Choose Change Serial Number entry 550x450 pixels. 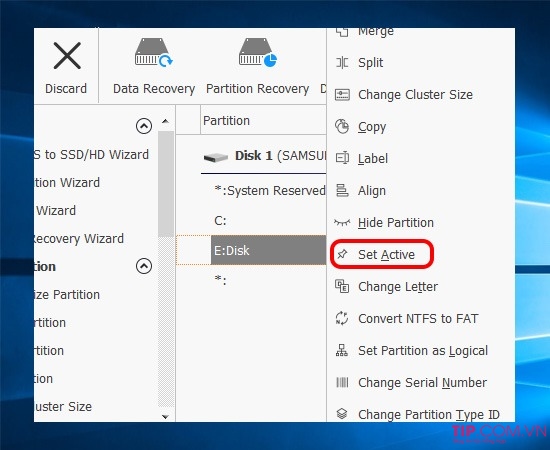point(423,382)
